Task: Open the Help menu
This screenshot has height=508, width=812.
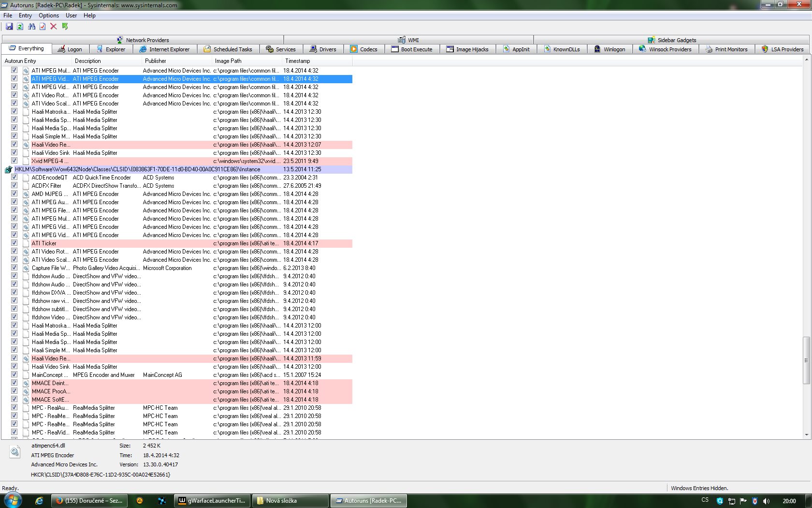Action: (89, 15)
